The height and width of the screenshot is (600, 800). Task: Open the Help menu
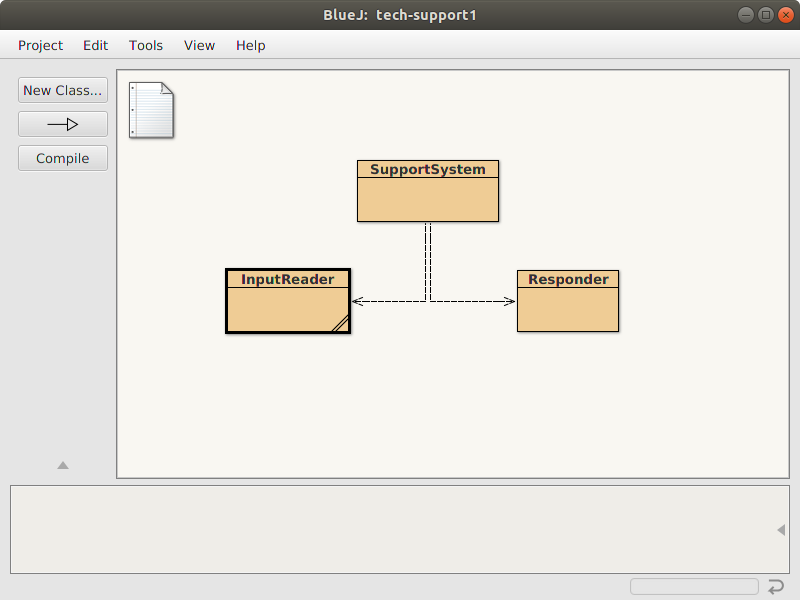[250, 45]
